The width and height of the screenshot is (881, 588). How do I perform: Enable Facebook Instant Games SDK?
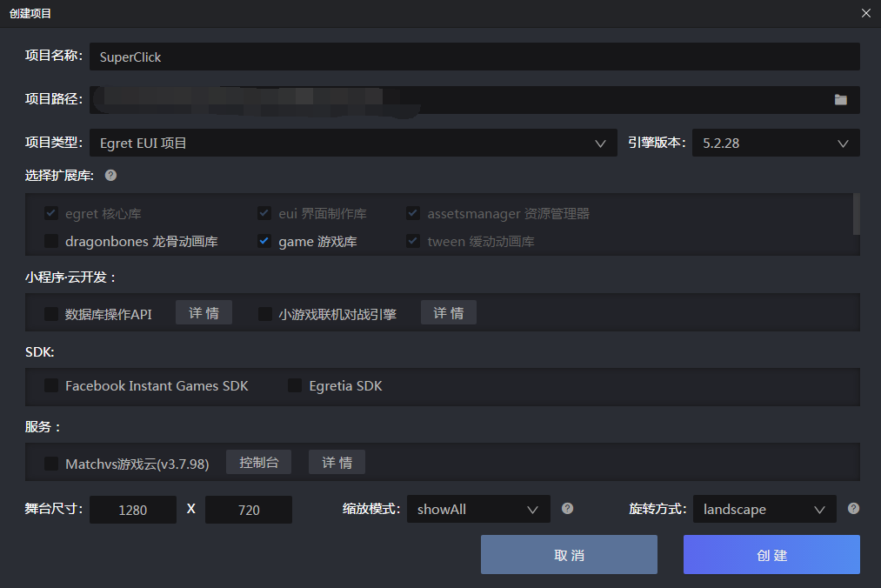point(51,385)
